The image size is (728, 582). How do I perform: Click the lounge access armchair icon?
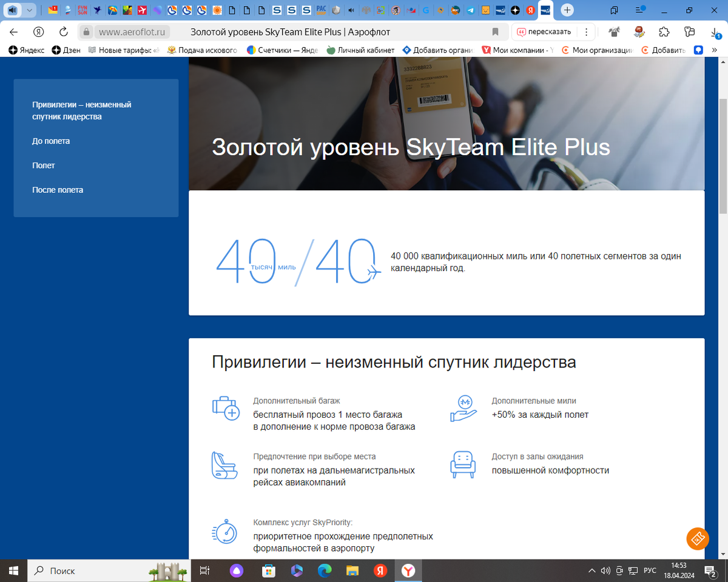point(463,464)
